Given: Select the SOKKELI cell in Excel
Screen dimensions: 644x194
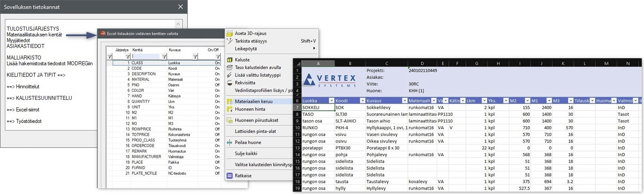Looking at the screenshot, I should (x=317, y=107).
